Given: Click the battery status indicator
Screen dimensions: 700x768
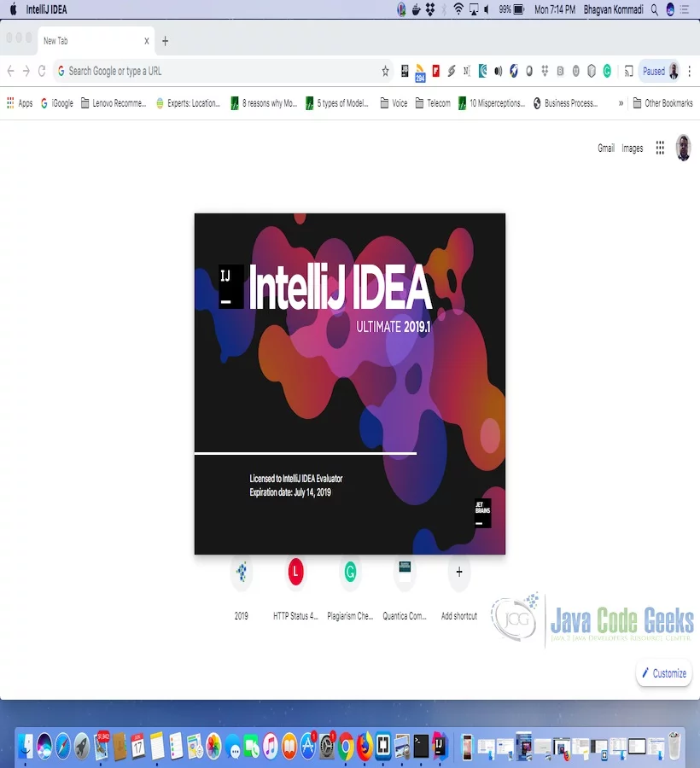Looking at the screenshot, I should 511,9.
